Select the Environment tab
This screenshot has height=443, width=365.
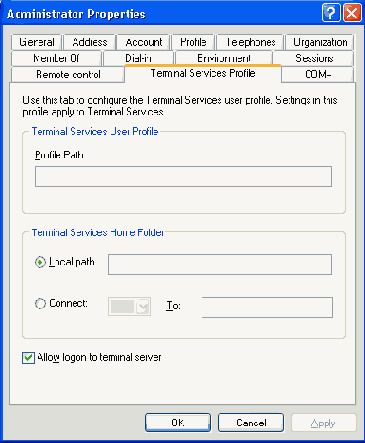click(224, 58)
